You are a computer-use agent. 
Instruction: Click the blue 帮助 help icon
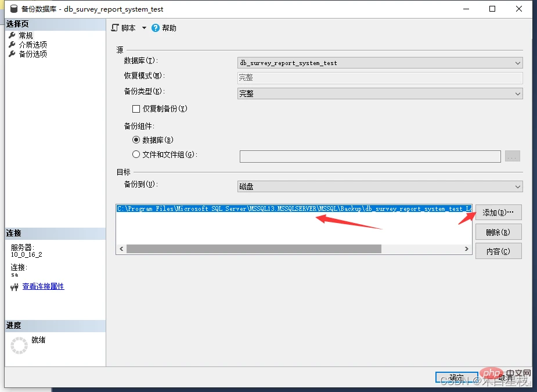156,28
